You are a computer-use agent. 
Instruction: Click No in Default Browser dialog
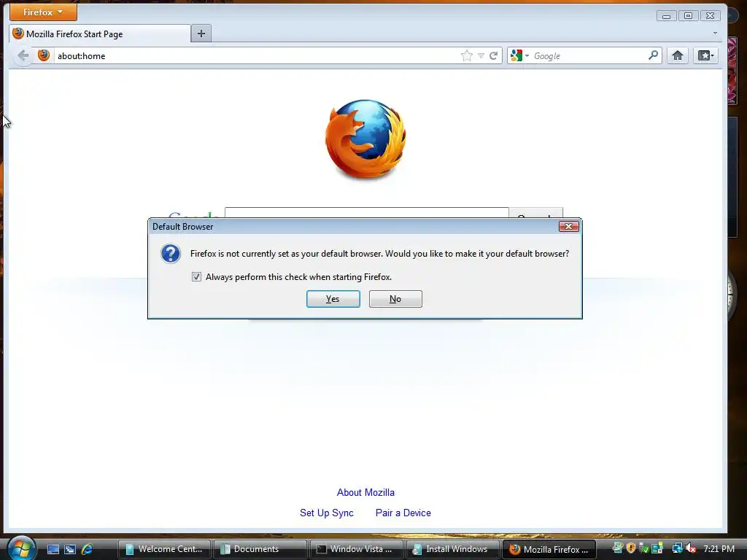pos(395,299)
